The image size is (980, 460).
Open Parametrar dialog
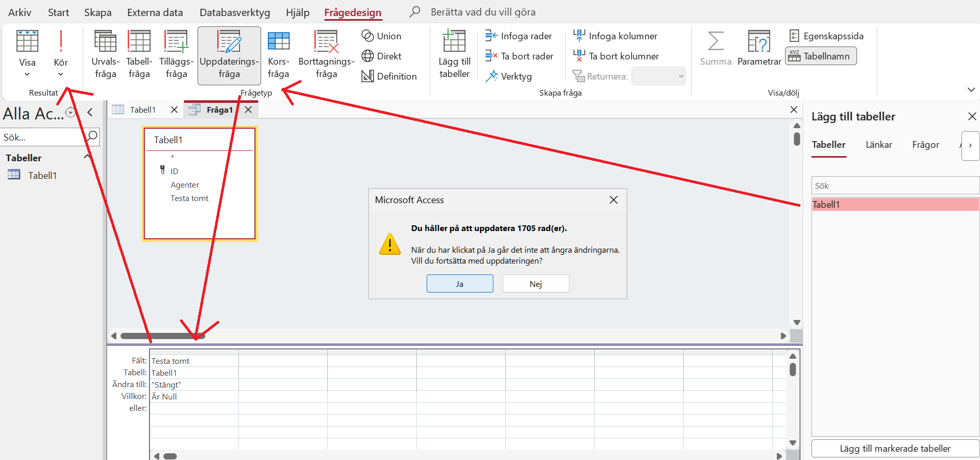[759, 48]
